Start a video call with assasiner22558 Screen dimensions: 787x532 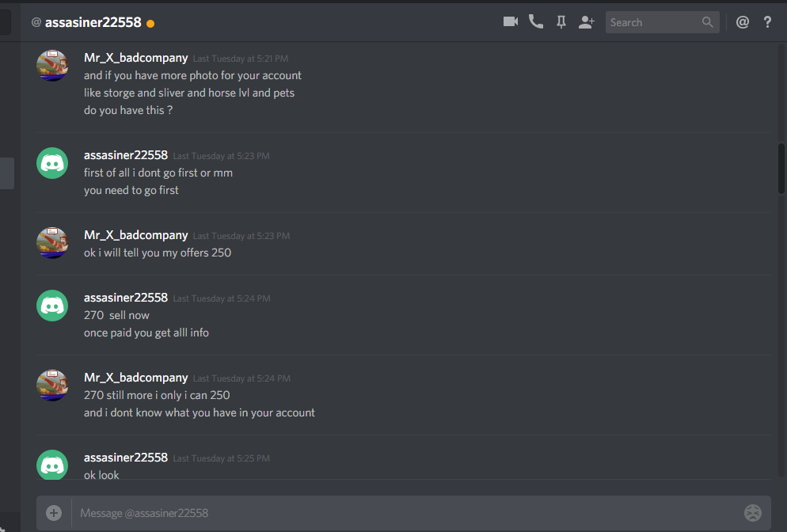click(x=511, y=21)
